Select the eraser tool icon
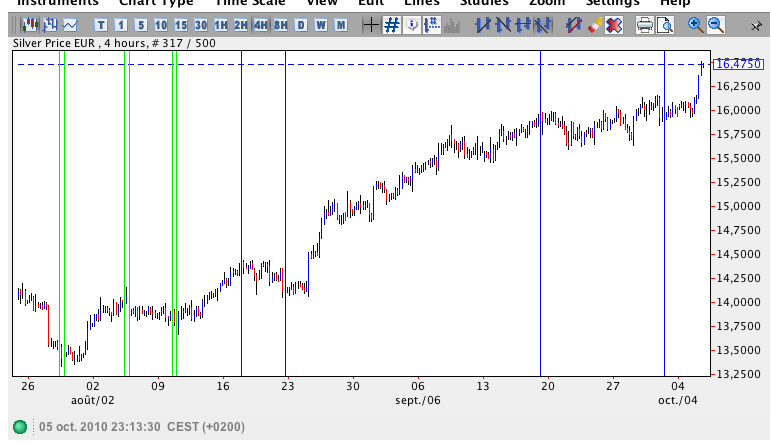 [594, 25]
